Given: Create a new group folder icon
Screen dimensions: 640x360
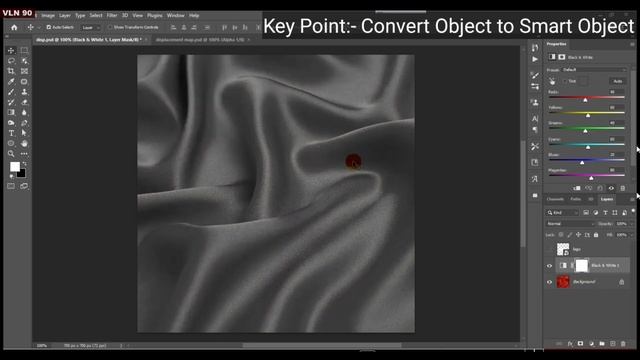Looking at the screenshot, I should [x=602, y=344].
